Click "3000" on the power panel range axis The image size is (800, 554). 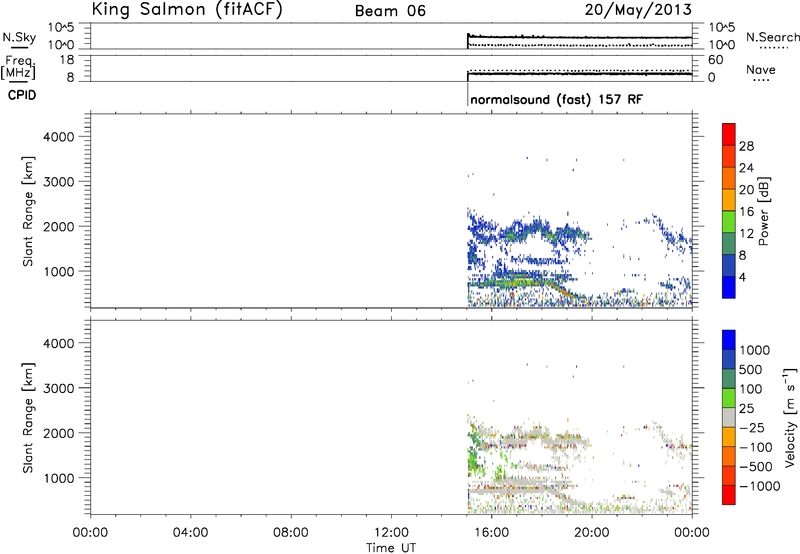coord(59,182)
